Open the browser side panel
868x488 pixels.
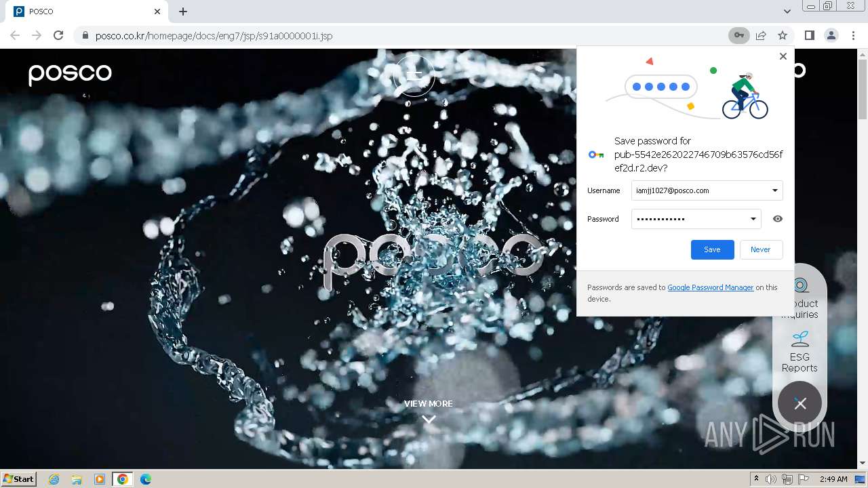(809, 35)
